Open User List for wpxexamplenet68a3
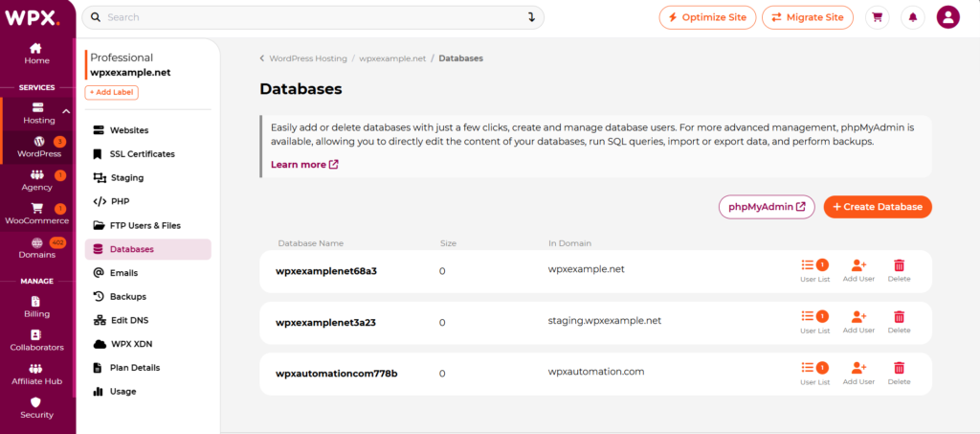This screenshot has height=434, width=980. [x=815, y=271]
